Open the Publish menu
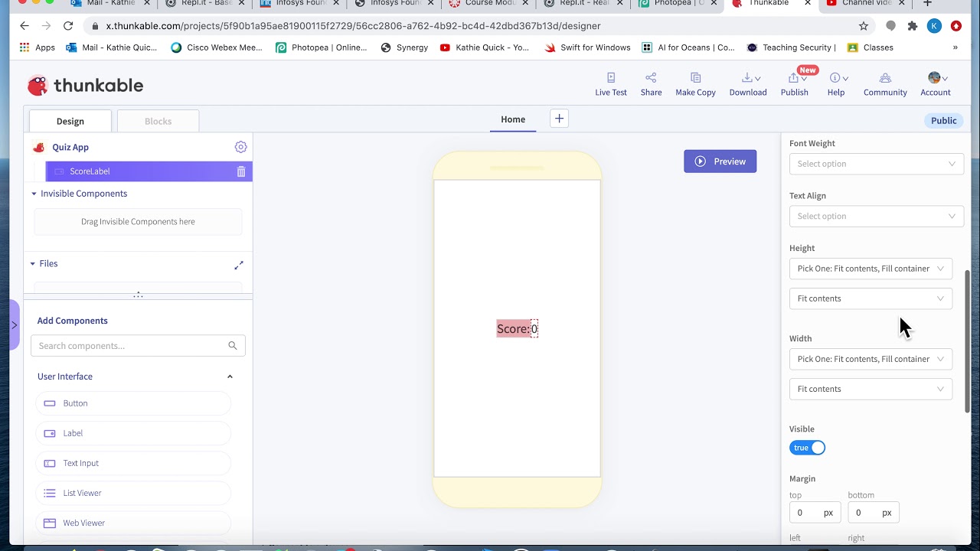Screen dimensions: 980x551 click(x=795, y=84)
